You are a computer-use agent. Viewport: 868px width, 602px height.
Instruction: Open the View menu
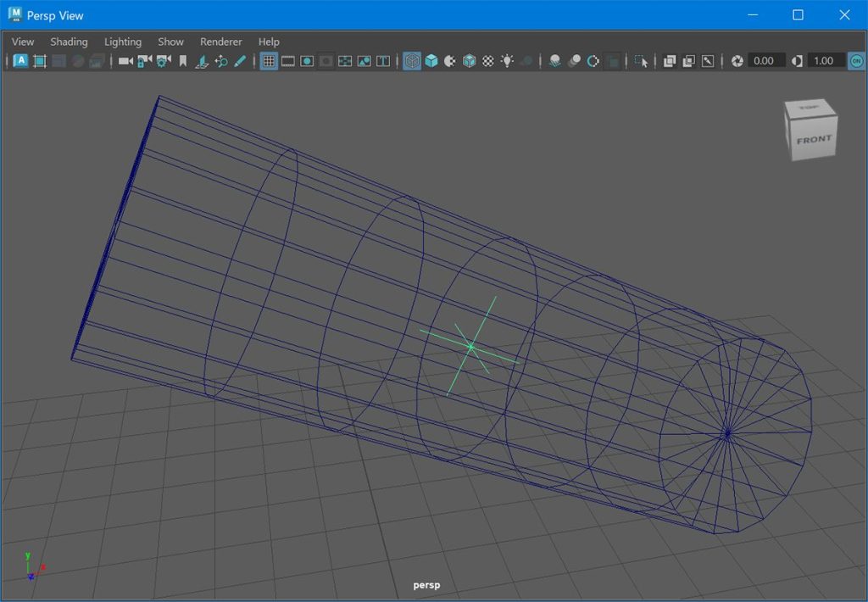pyautogui.click(x=23, y=42)
